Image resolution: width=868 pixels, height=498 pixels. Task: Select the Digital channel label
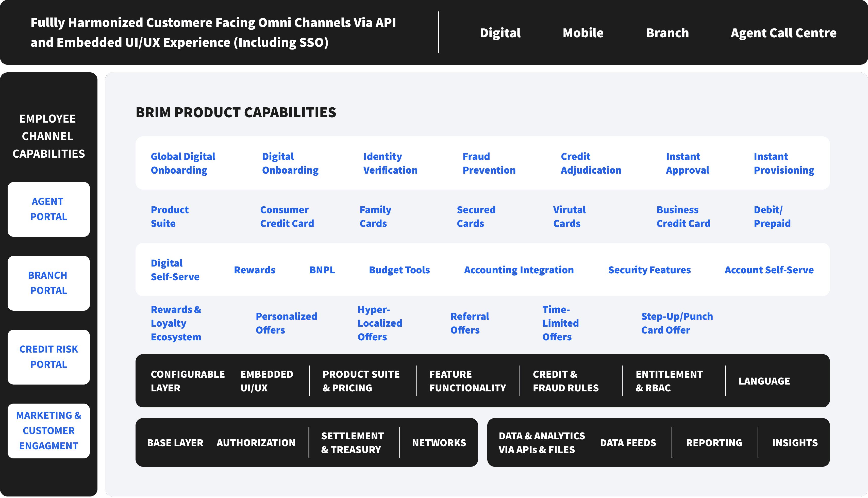(500, 33)
